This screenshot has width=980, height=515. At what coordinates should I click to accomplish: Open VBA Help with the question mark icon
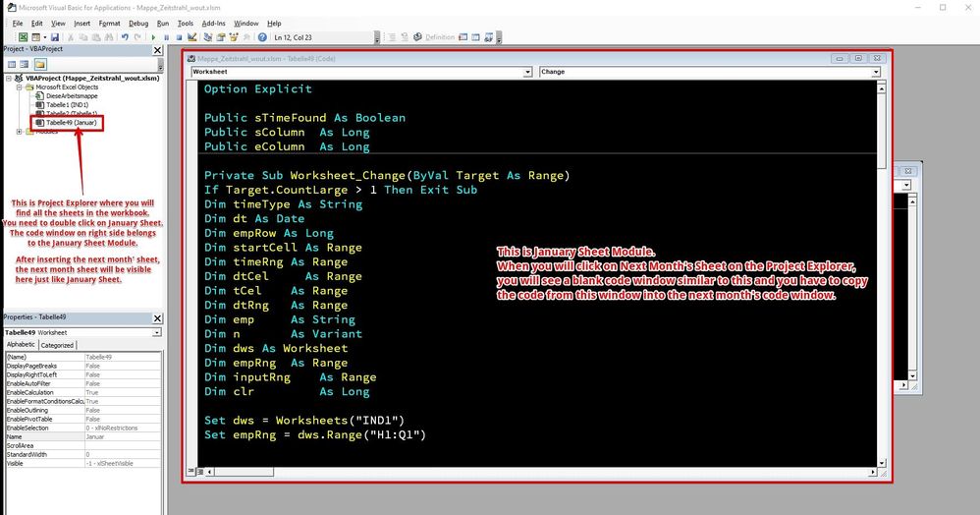262,37
